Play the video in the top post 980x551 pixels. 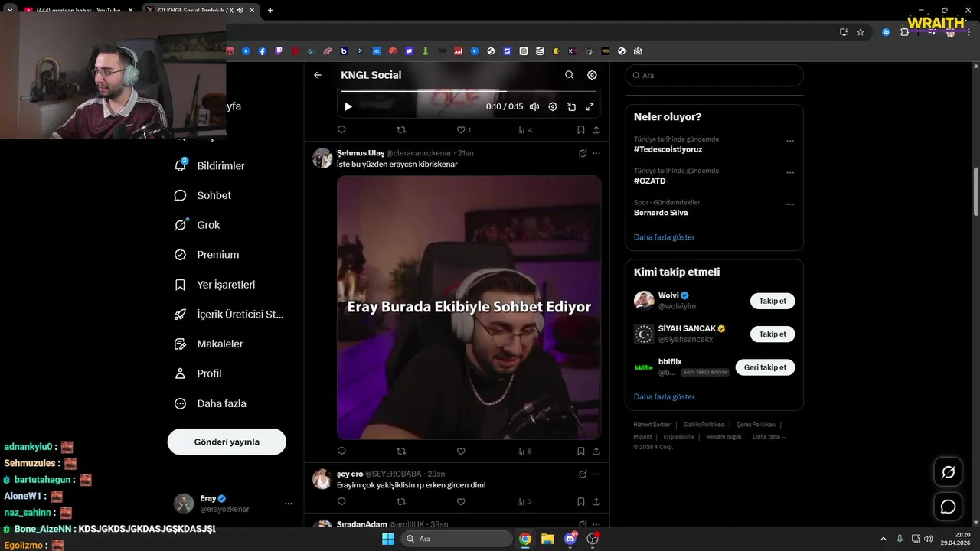coord(348,107)
